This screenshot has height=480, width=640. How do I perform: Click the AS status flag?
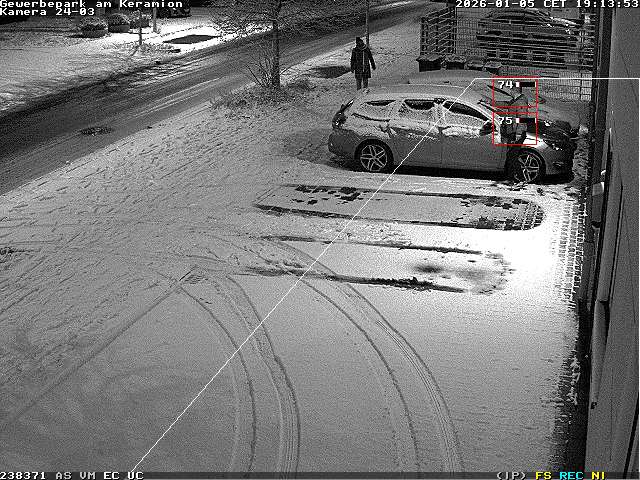pyautogui.click(x=63, y=475)
